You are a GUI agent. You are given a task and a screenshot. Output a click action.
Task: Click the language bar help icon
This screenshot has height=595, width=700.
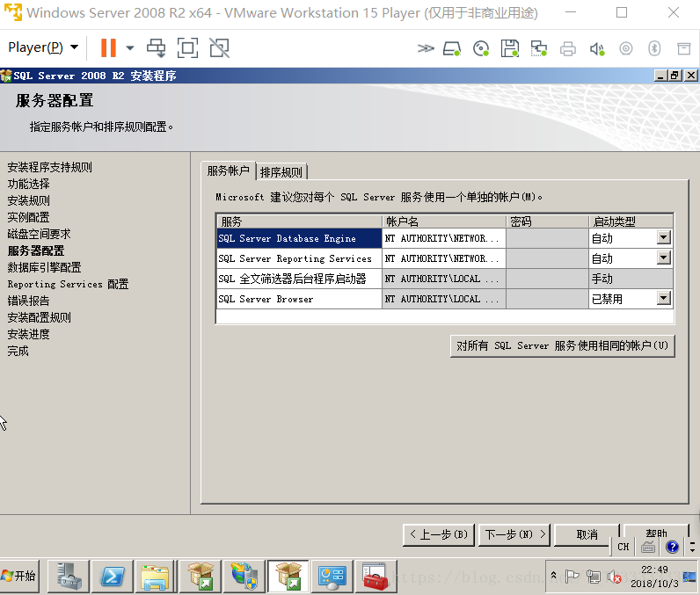coord(673,547)
